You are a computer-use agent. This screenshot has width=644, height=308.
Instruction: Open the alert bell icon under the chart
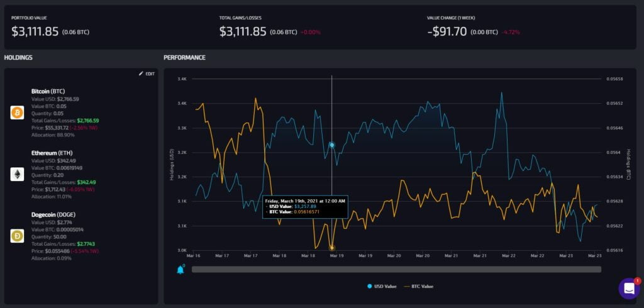[x=180, y=270]
